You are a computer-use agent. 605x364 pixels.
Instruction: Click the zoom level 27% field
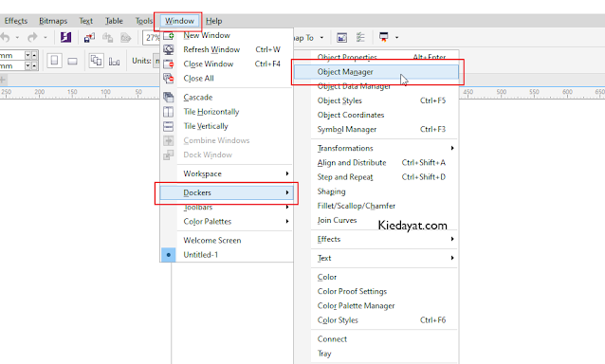coord(152,37)
